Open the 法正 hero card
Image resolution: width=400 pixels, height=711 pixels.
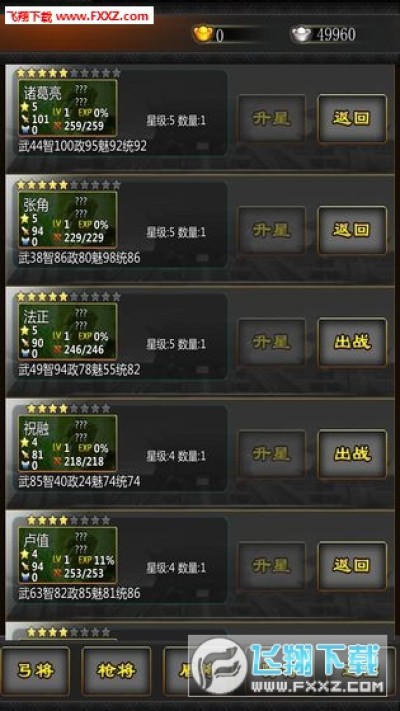point(67,331)
